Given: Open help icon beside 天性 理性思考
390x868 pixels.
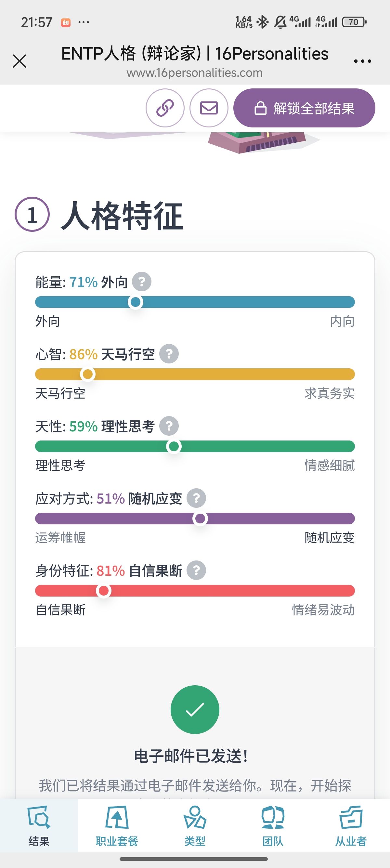Looking at the screenshot, I should (x=169, y=426).
